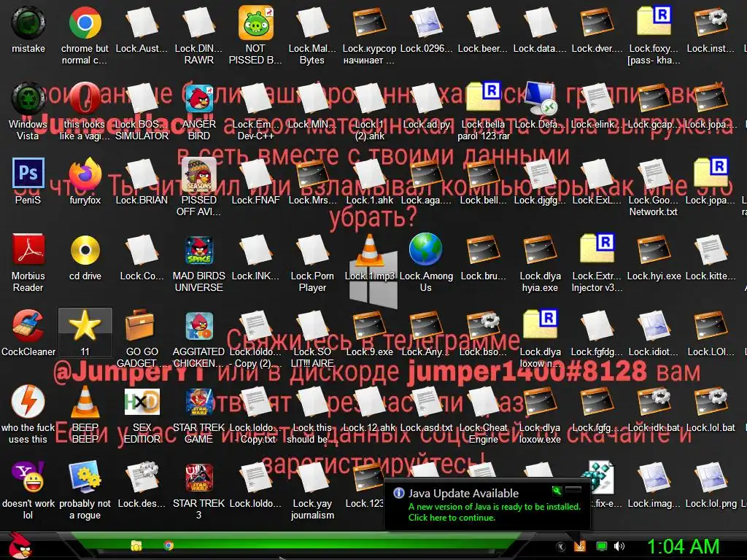Open the folder icon pinned on taskbar

click(136, 545)
